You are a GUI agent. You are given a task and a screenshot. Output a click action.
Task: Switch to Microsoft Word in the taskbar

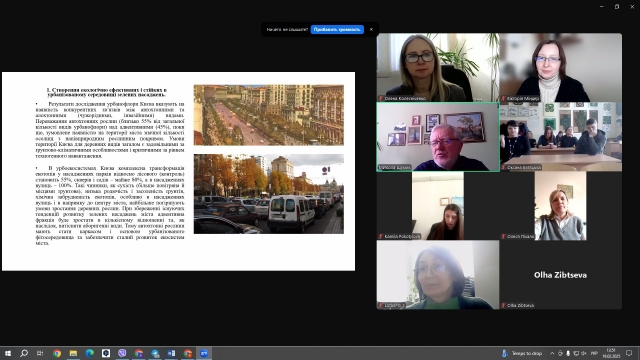[171, 353]
